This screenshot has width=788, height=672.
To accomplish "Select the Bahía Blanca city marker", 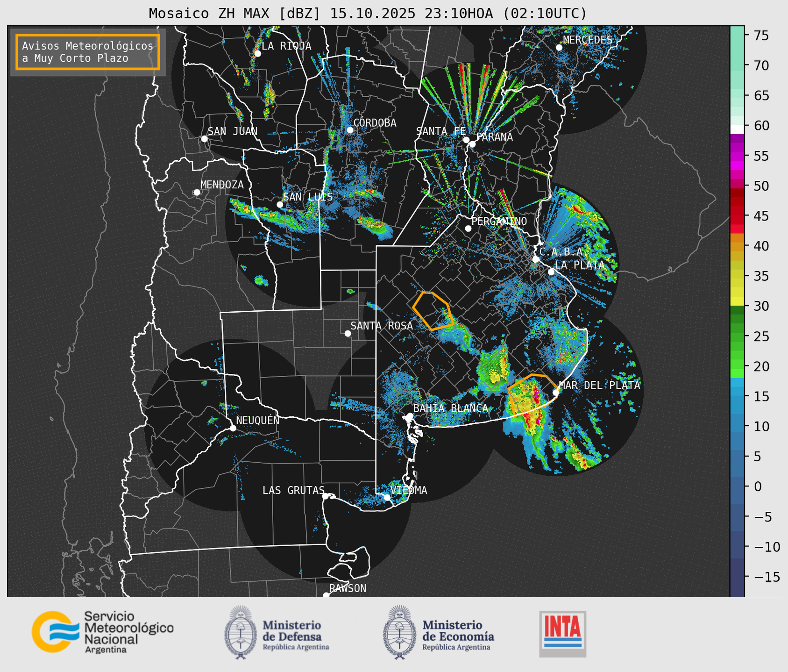I will click(x=410, y=416).
